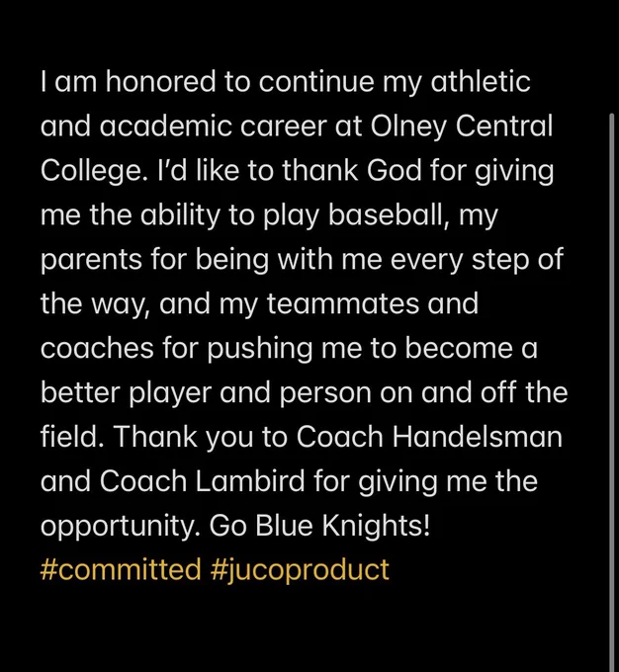This screenshot has width=619, height=672.
Task: Click the name "Lambird" in the note
Action: [250, 481]
